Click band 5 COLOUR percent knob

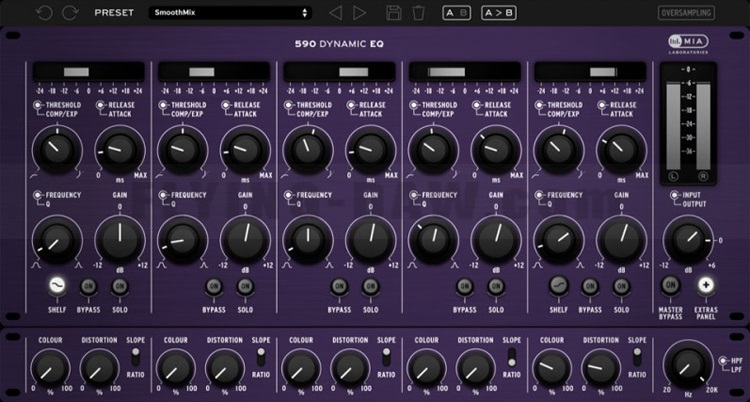pyautogui.click(x=552, y=369)
